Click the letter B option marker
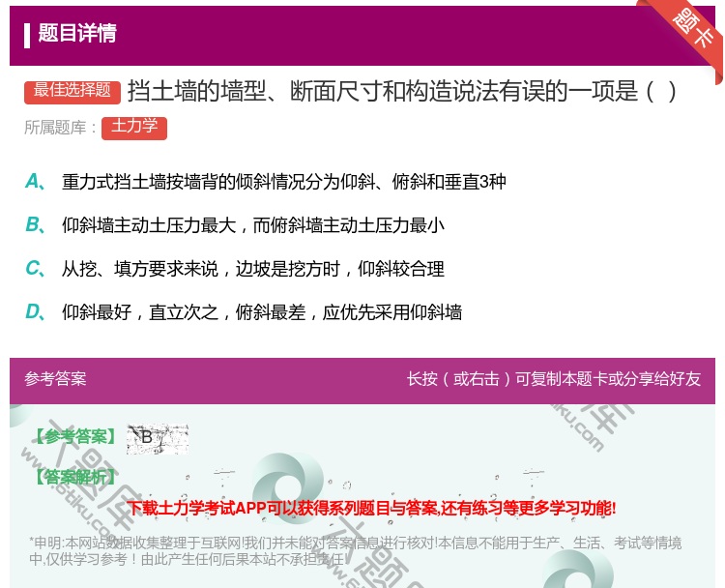725x588 pixels. tap(35, 224)
